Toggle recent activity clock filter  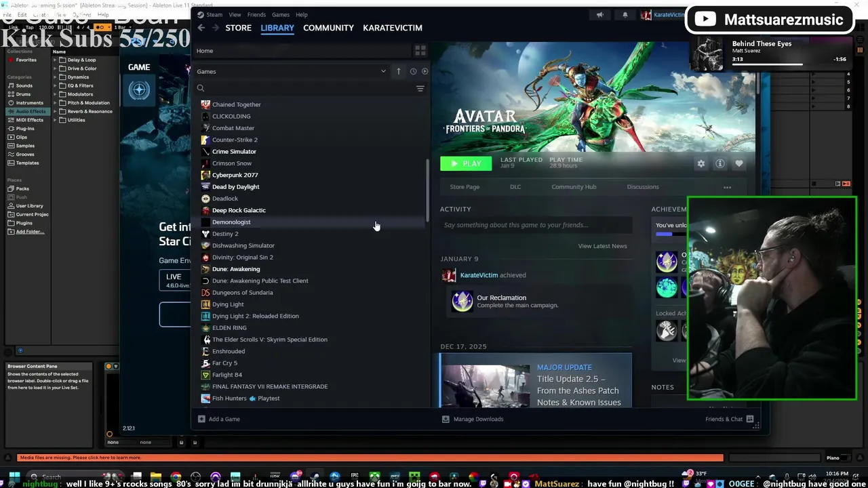click(413, 71)
